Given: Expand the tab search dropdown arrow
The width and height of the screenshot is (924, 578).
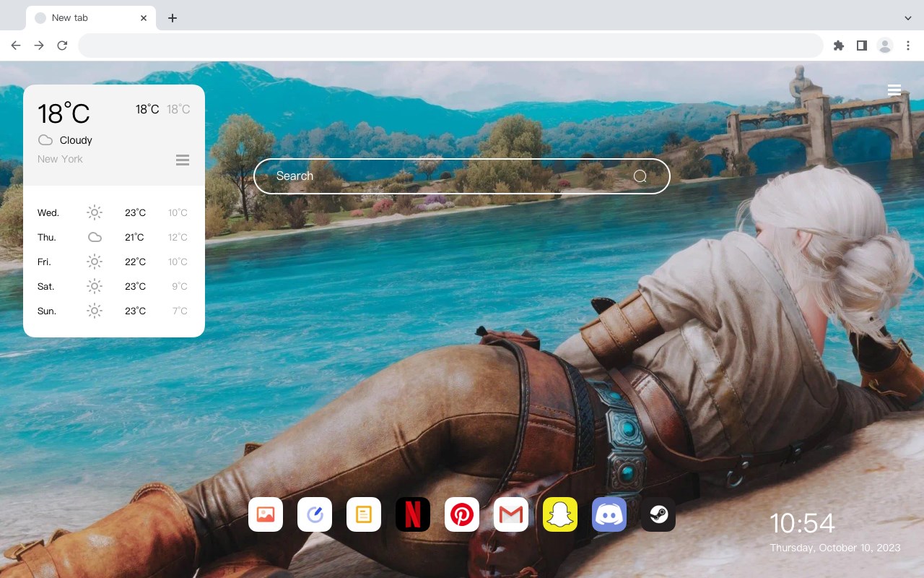Looking at the screenshot, I should 908,18.
